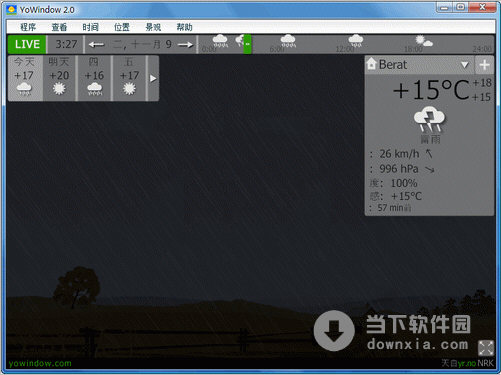The height and width of the screenshot is (375, 501).
Task: Open the 时间 menu
Action: click(91, 27)
